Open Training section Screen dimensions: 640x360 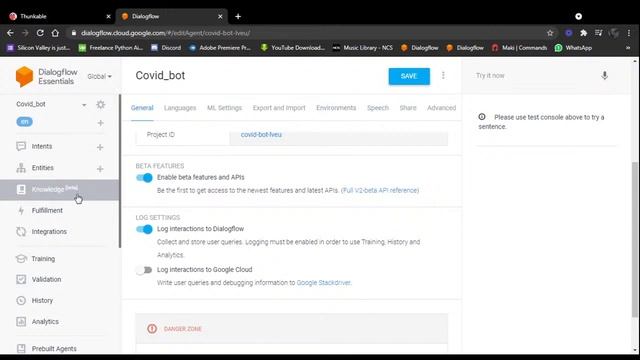[x=43, y=259]
